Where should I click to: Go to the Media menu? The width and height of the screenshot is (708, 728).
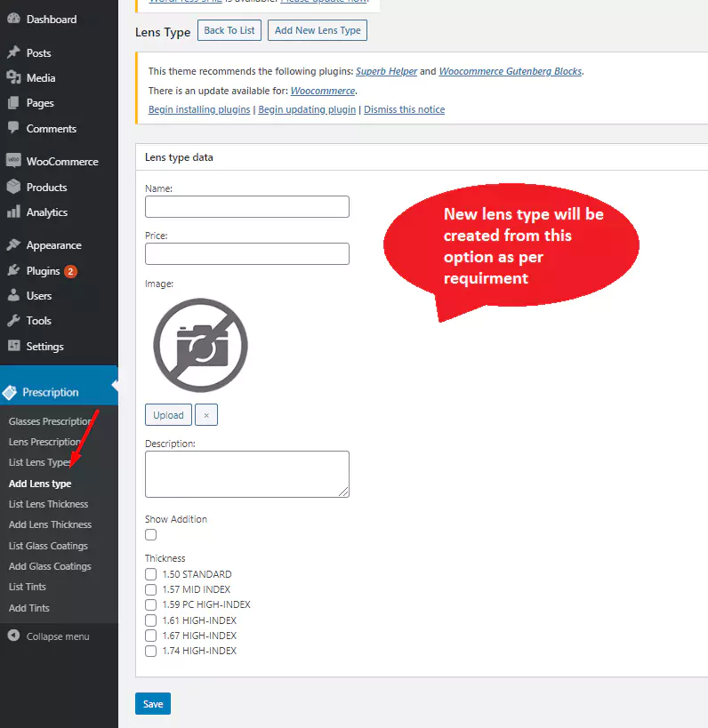[41, 78]
